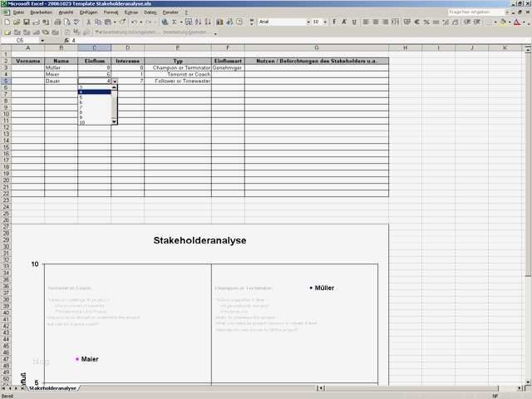Click the help question input field
This screenshot has height=399, width=532.
click(476, 12)
